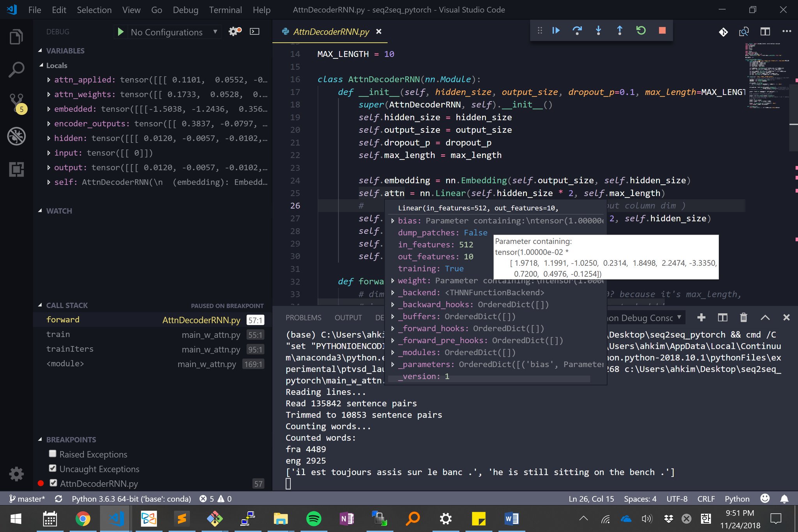
Task: Restart the debug session
Action: click(x=641, y=30)
